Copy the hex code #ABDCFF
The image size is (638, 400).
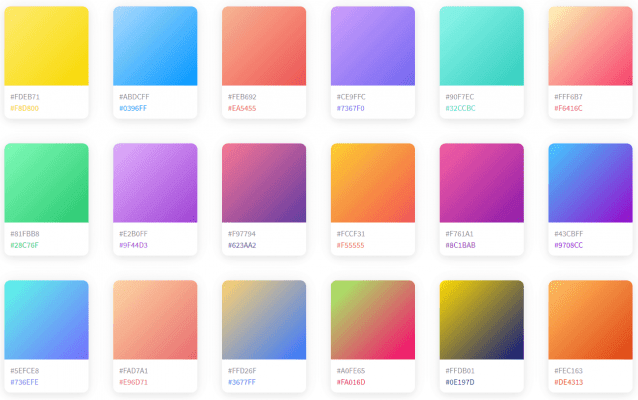tap(134, 97)
